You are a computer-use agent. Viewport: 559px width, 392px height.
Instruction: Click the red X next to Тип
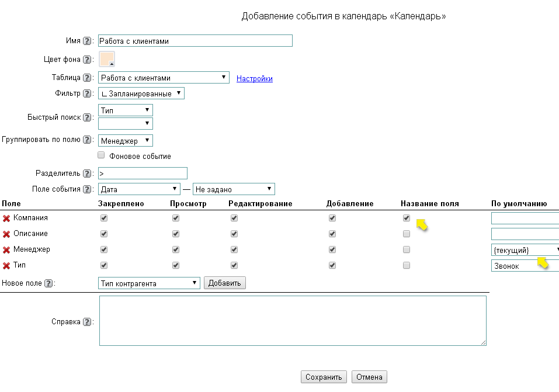6,266
